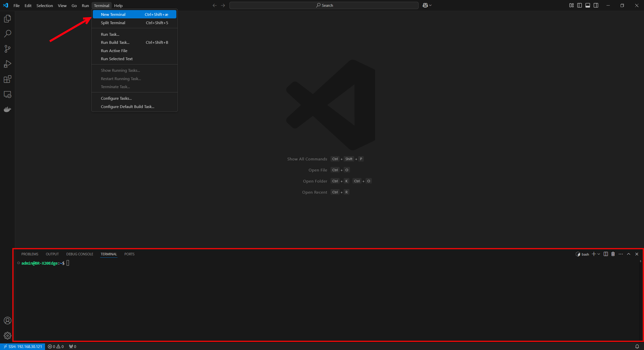This screenshot has width=644, height=350.
Task: Switch to the PROBLEMS tab
Action: coord(30,254)
